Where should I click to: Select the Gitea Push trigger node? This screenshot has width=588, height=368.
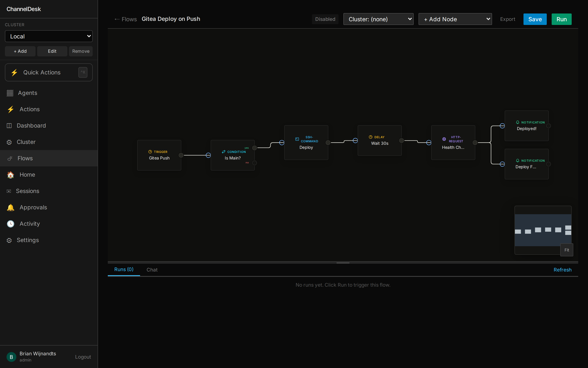[x=159, y=155]
